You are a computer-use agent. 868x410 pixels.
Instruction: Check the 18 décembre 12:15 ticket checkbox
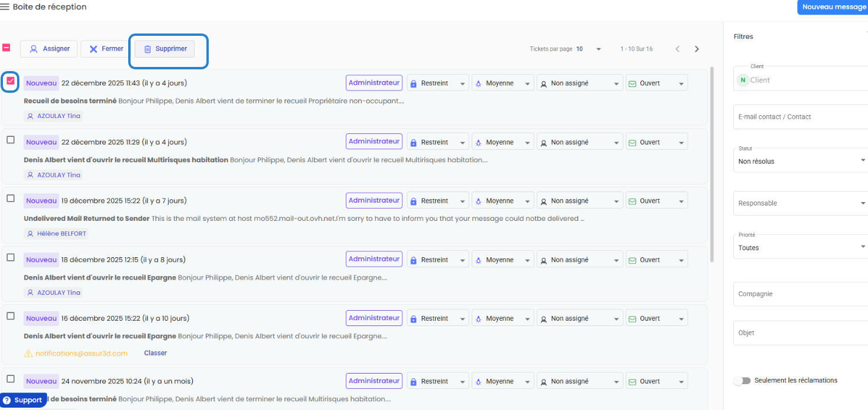pos(11,257)
